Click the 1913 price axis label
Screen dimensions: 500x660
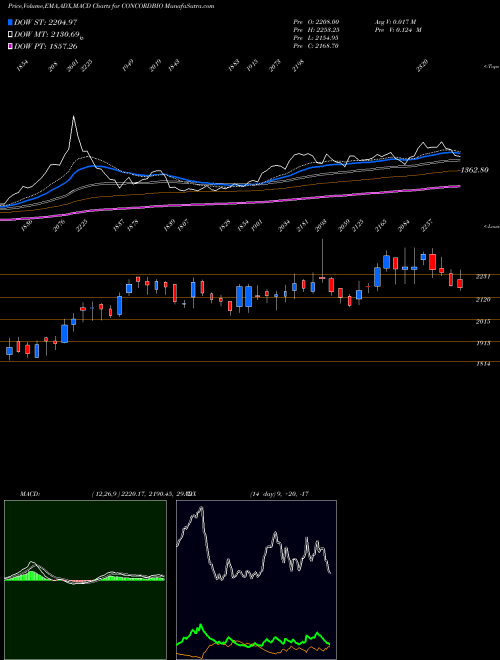(484, 343)
